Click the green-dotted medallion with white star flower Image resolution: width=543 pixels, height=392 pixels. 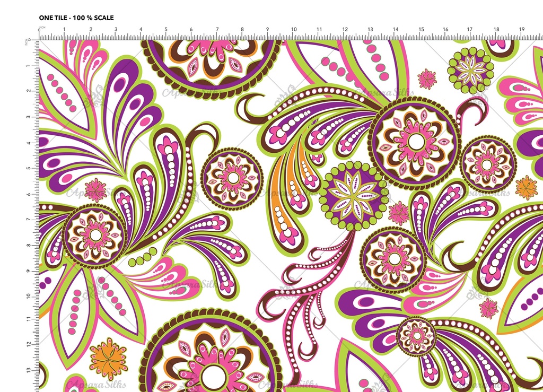(470, 70)
